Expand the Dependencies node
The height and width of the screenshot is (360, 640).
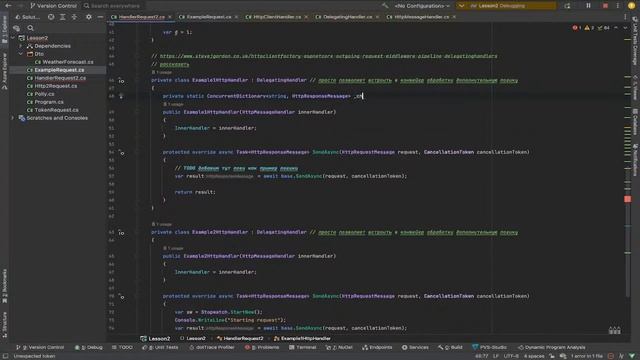[21, 46]
